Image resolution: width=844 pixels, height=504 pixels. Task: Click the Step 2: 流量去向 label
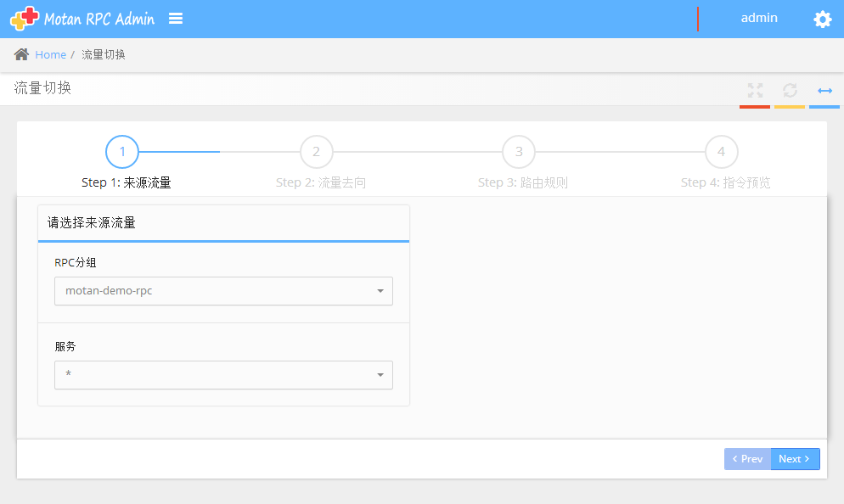(x=321, y=182)
